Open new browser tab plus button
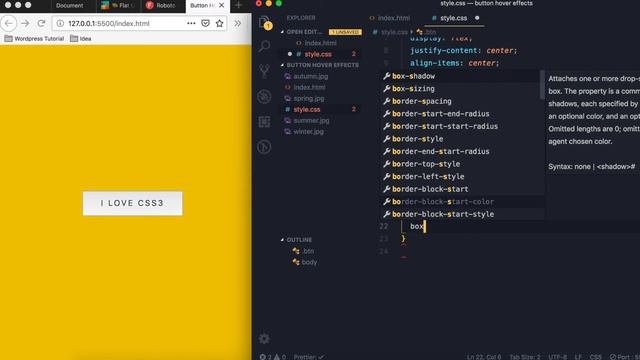This screenshot has width=640, height=360. (238, 5)
